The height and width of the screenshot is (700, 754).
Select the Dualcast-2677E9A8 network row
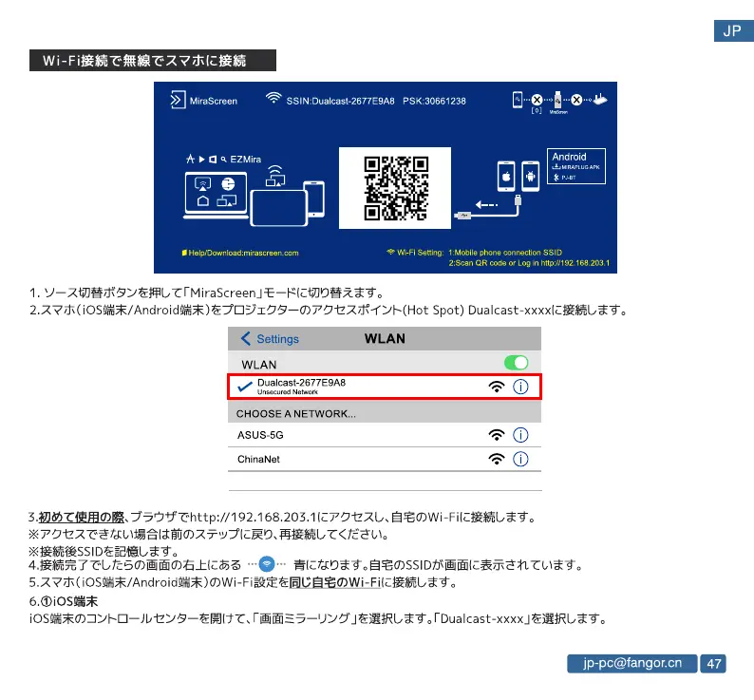coord(385,387)
